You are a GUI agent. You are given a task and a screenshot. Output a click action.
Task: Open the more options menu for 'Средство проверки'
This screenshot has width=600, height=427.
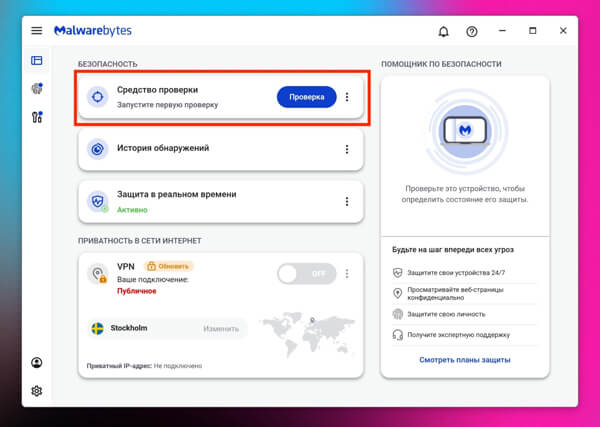[347, 97]
